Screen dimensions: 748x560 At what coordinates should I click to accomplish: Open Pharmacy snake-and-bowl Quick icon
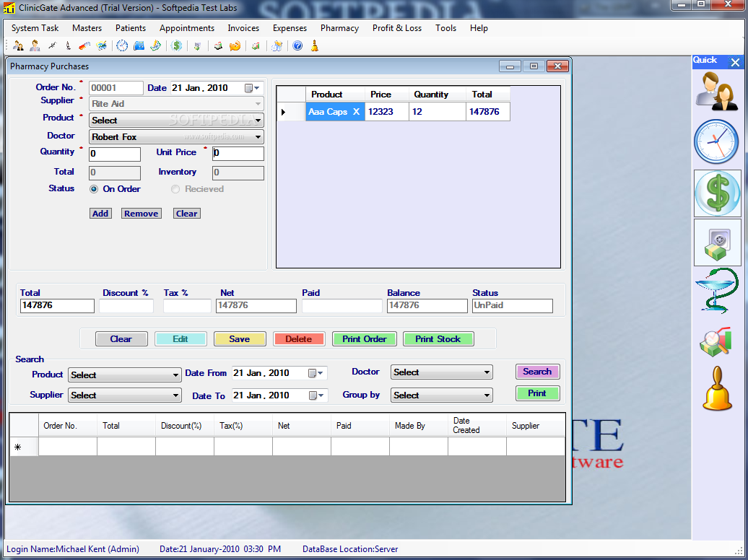[x=717, y=291]
